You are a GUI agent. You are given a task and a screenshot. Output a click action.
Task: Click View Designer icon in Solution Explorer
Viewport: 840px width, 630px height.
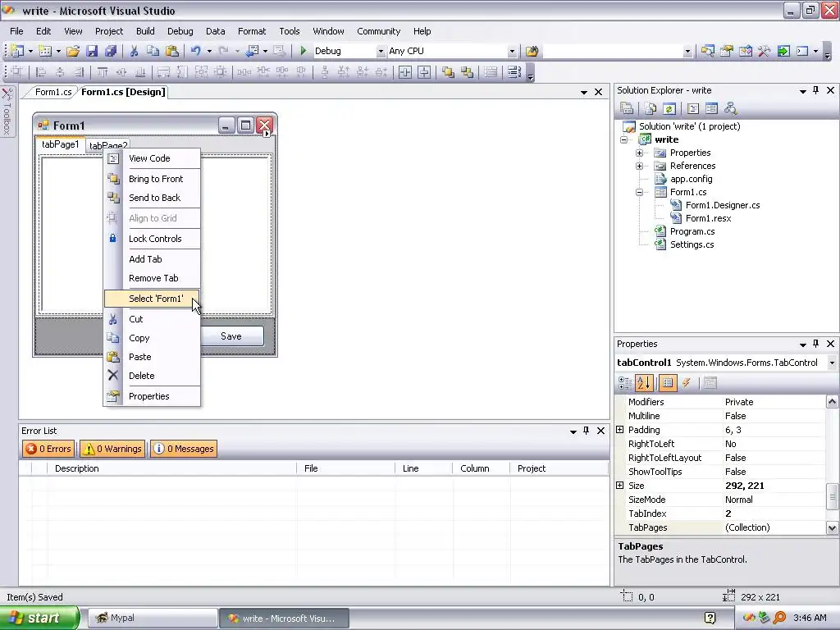pos(711,109)
